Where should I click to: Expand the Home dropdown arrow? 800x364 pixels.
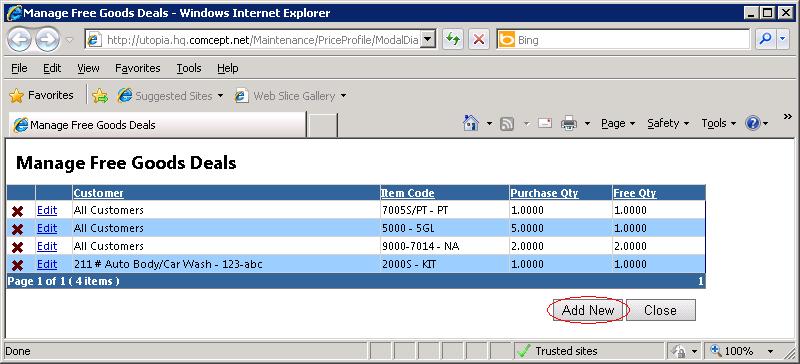tap(489, 123)
